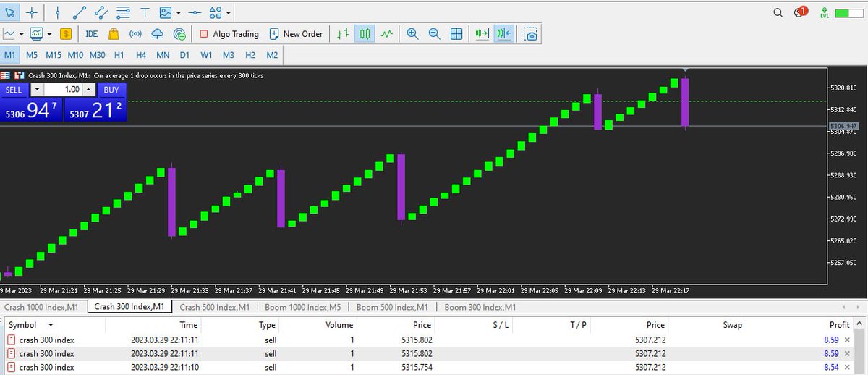Viewport: 868px width, 375px height.
Task: Select the W1 timeframe
Action: click(x=206, y=55)
